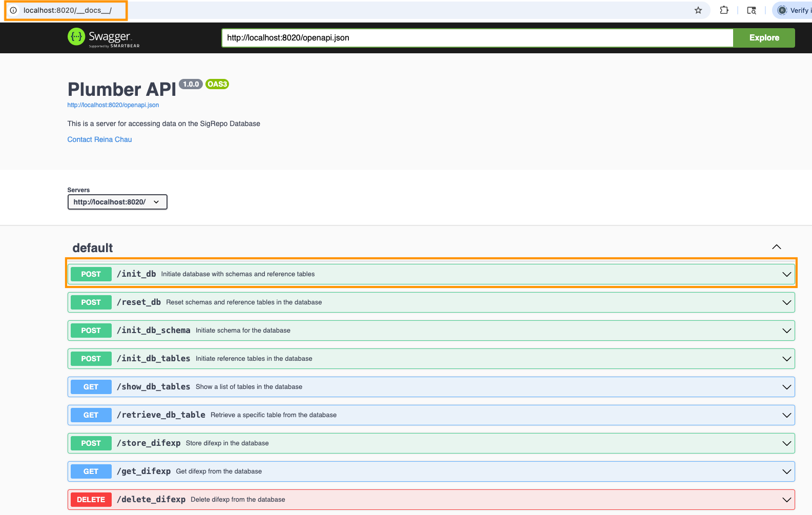Screen dimensions: 812x515
Task: Click the Explore button
Action: 764,38
